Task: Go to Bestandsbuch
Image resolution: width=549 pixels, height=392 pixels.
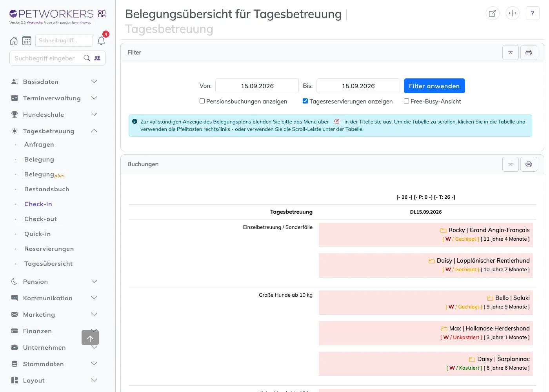Action: (47, 189)
